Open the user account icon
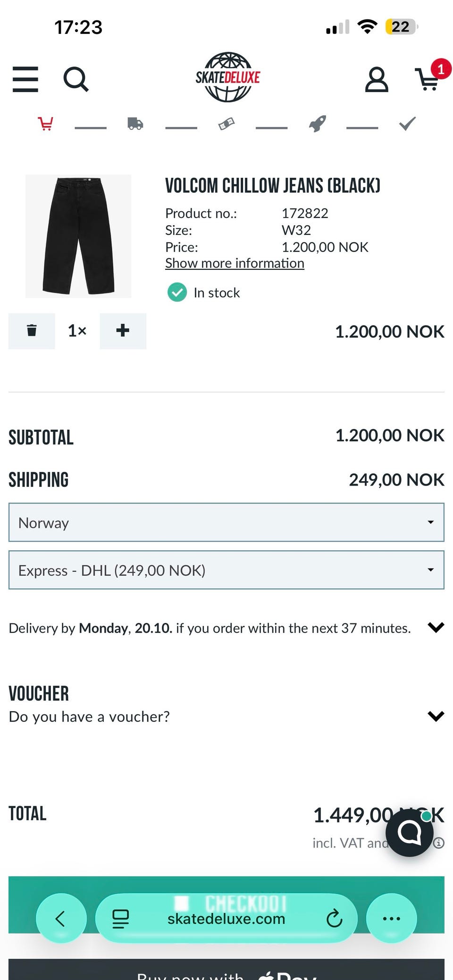This screenshot has width=453, height=980. tap(377, 79)
